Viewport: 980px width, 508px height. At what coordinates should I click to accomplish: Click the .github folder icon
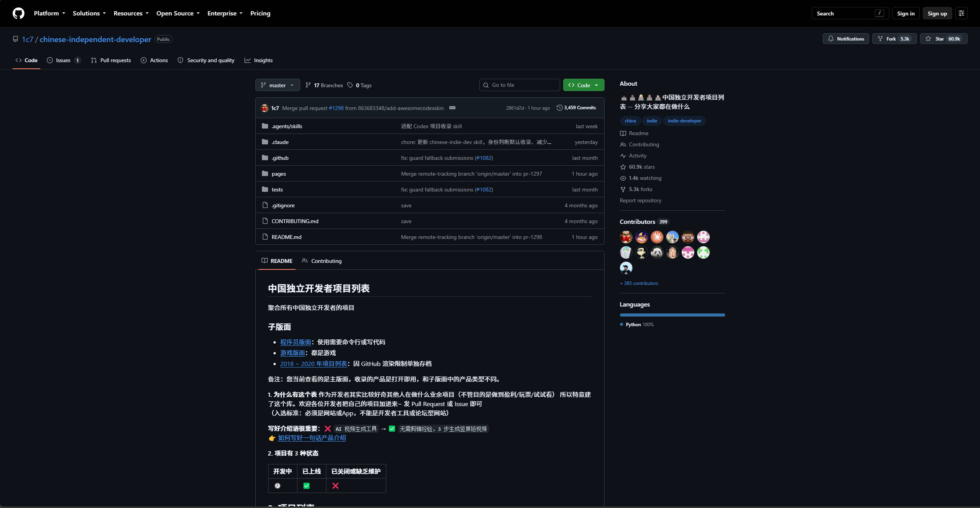point(265,158)
